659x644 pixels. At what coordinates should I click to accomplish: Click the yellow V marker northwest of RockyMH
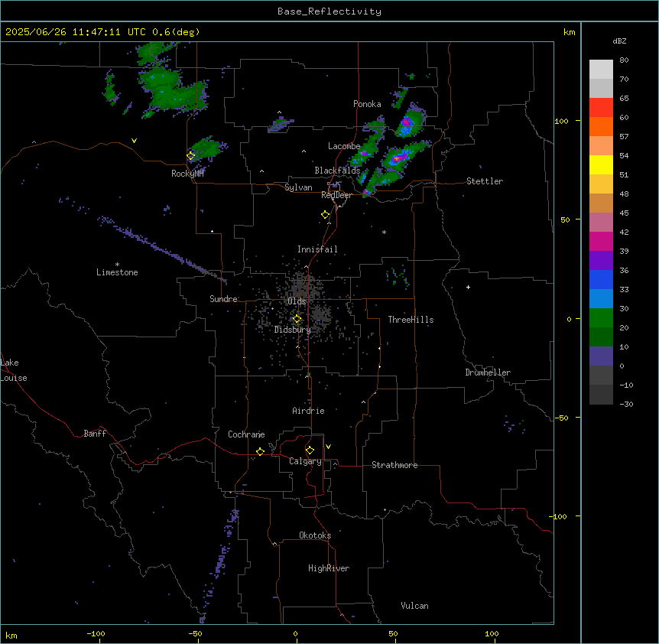(x=134, y=141)
